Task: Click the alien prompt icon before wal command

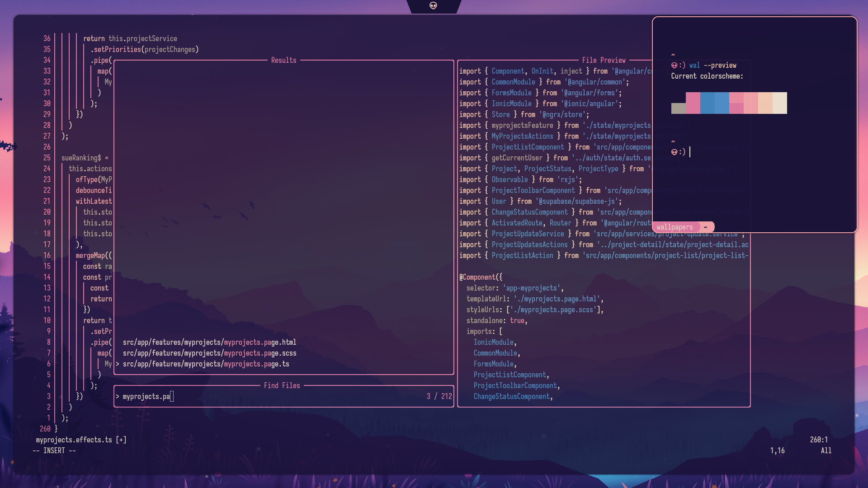Action: pos(674,66)
